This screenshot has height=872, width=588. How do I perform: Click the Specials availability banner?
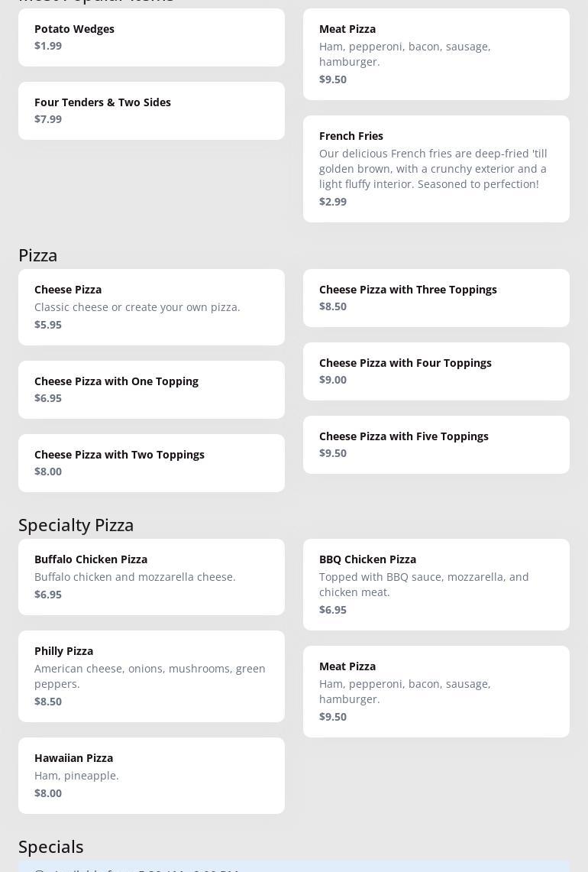pyautogui.click(x=294, y=867)
